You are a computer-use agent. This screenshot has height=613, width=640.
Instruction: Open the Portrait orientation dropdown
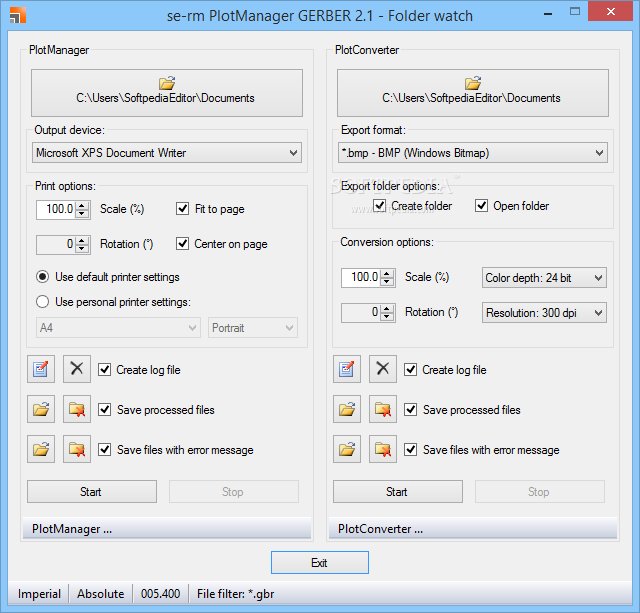click(253, 327)
